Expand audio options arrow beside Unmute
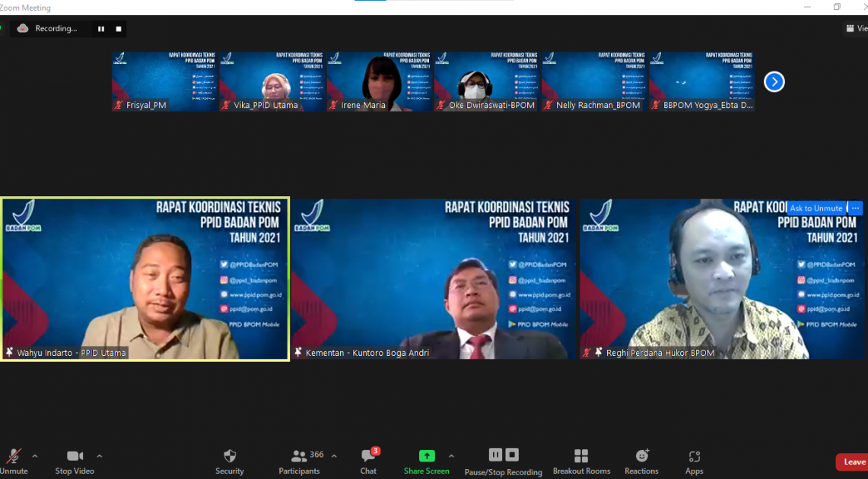This screenshot has height=479, width=868. pyautogui.click(x=35, y=456)
